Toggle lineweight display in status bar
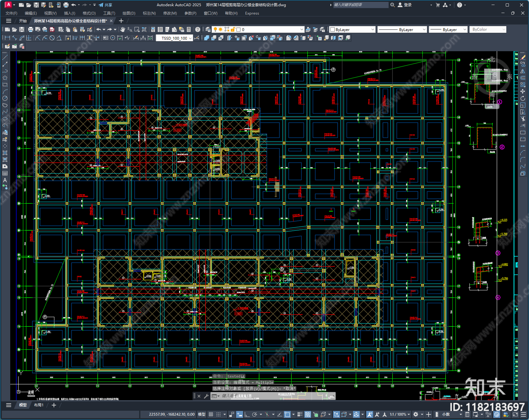This screenshot has width=529, height=420. 300,414
